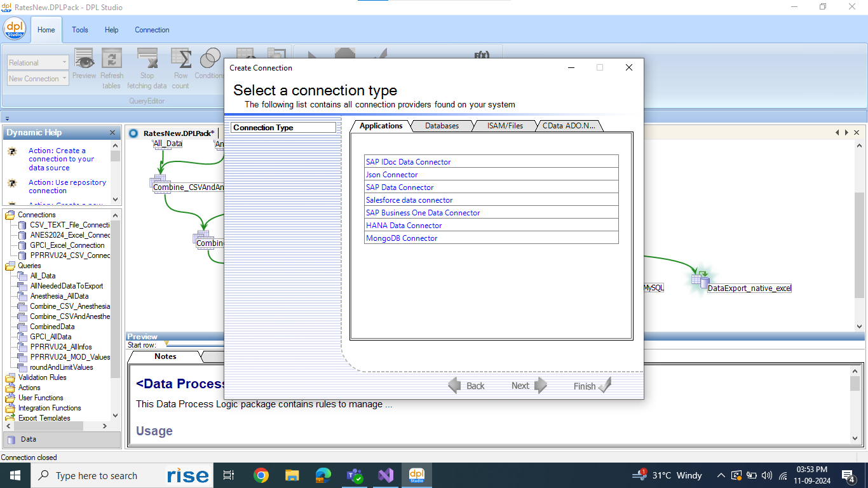Close the Create Connection dialog
The image size is (868, 488).
click(628, 67)
